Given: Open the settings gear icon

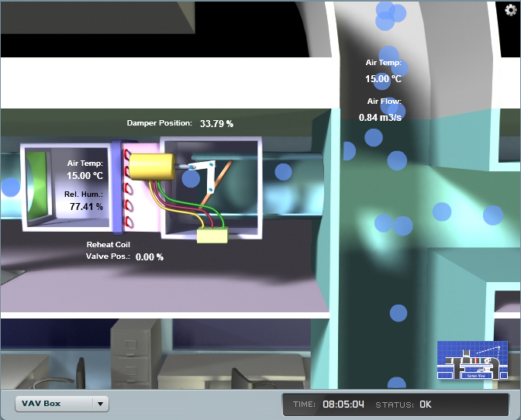Looking at the screenshot, I should tap(509, 9).
